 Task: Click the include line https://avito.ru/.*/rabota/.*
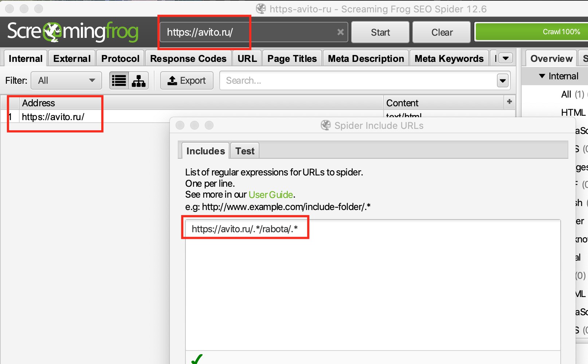tap(245, 229)
